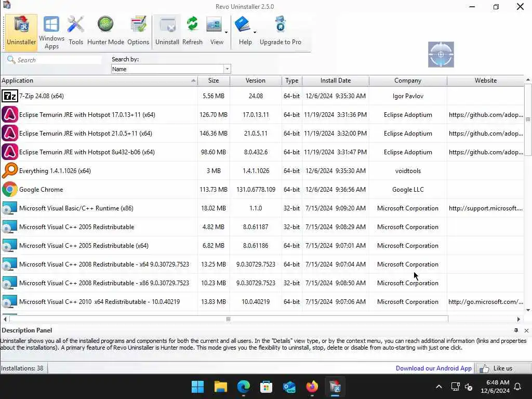Click the horizontal scrollbar thumb
Screen dimensions: 532x399
click(229, 319)
